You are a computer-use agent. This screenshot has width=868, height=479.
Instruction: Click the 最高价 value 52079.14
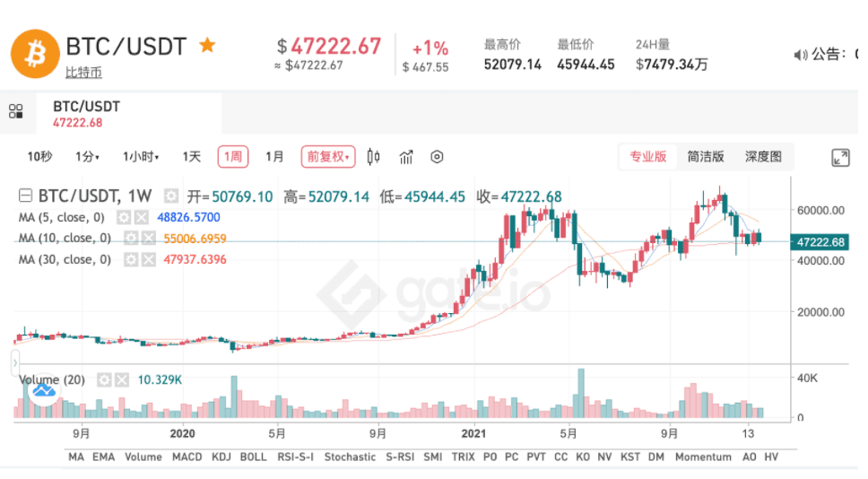513,65
